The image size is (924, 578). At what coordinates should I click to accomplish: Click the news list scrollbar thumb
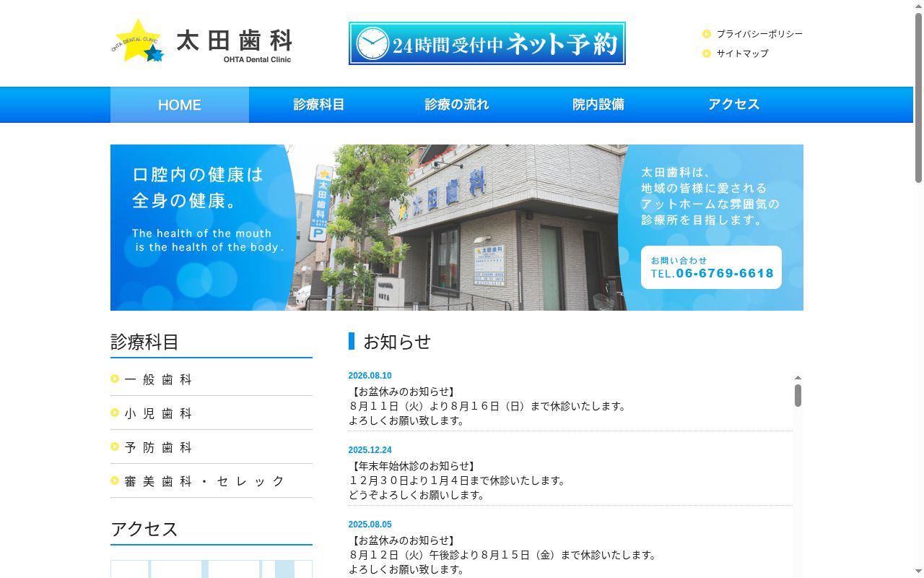pos(798,396)
